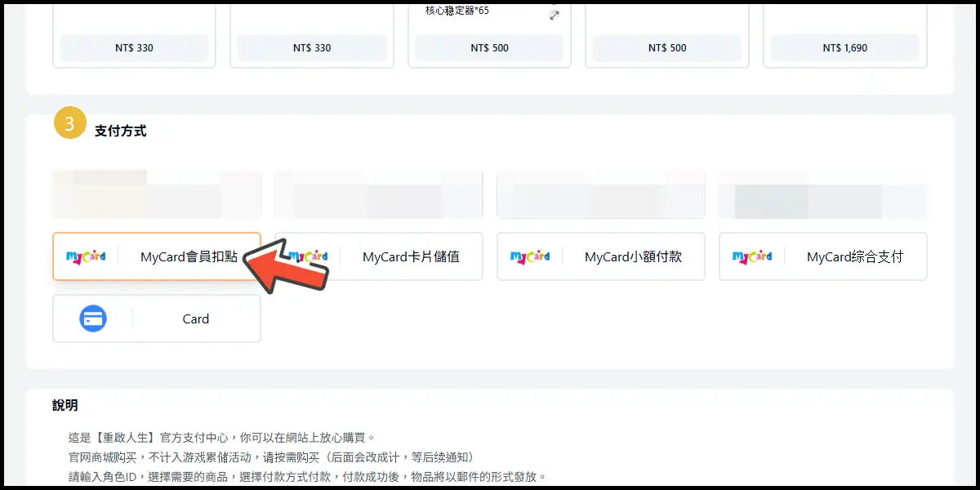
Task: Click the MyCard logo in MyCard會員扣點 option
Action: 86,256
